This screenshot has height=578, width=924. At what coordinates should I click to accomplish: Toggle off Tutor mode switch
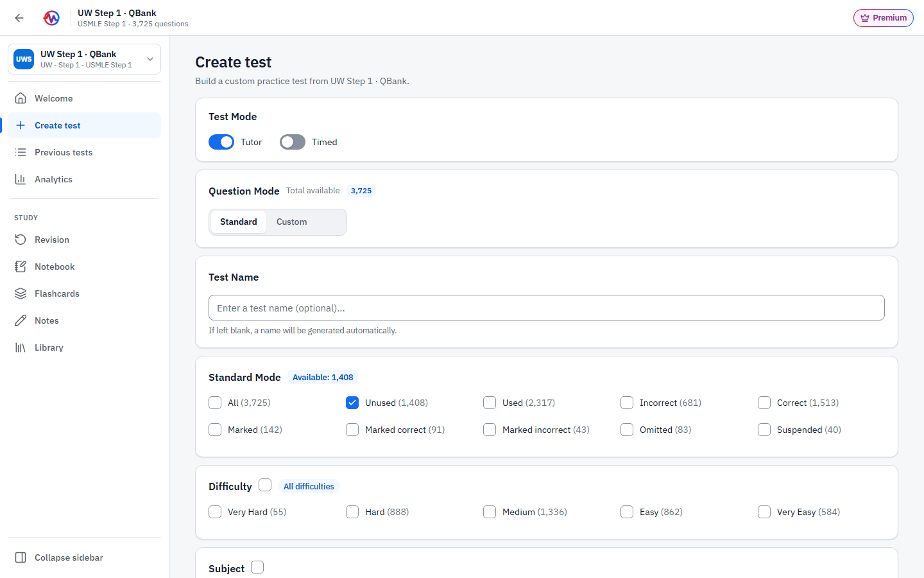221,142
